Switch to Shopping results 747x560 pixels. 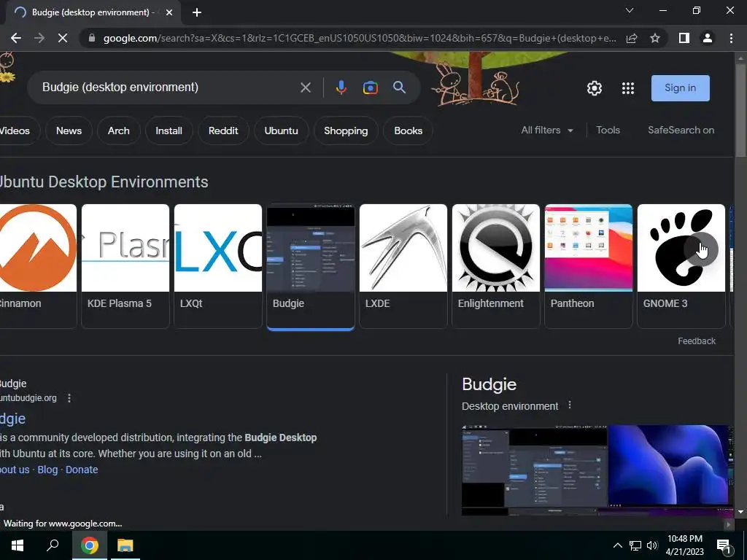point(346,131)
